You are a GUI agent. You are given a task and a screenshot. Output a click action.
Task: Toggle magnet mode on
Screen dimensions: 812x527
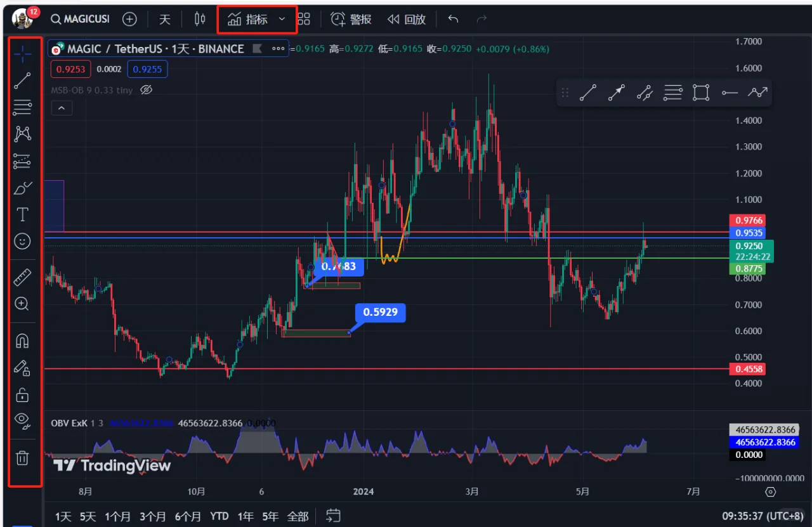point(22,341)
